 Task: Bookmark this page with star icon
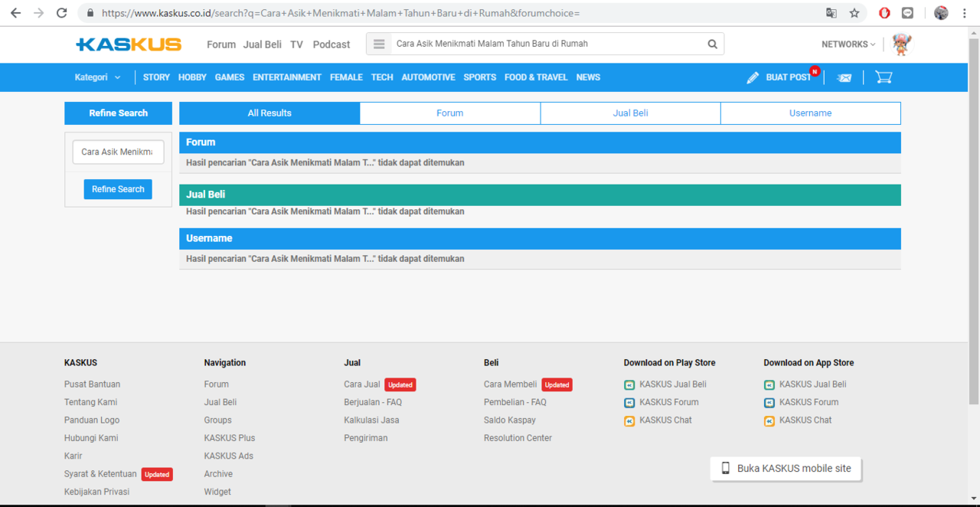tap(854, 13)
